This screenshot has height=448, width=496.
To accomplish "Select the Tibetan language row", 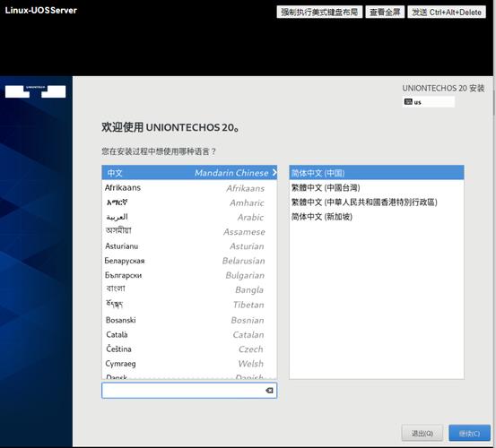I will pyautogui.click(x=189, y=305).
